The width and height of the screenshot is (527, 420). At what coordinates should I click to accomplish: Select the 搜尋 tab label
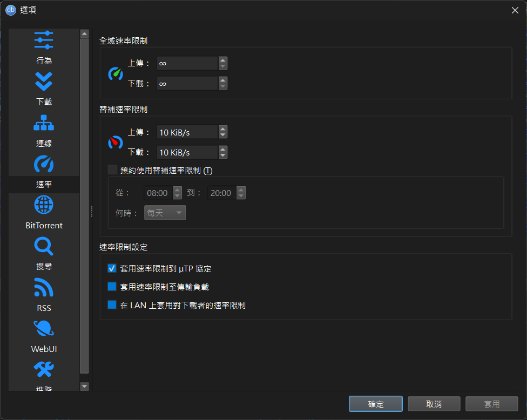coord(44,267)
